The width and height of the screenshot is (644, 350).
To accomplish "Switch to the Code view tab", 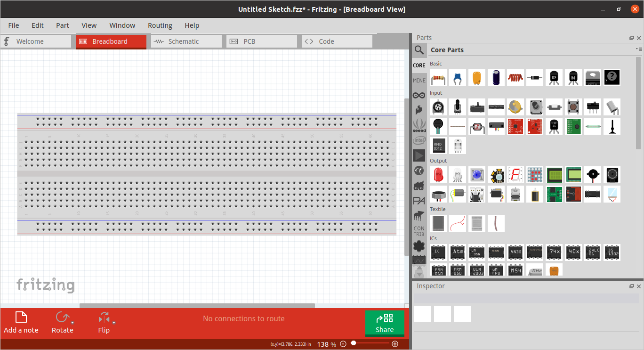I will 337,41.
